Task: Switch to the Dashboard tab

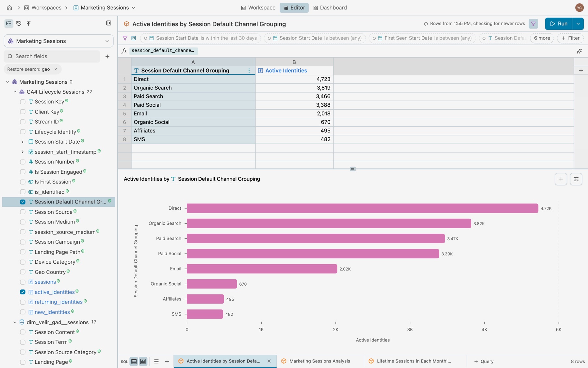Action: point(330,8)
